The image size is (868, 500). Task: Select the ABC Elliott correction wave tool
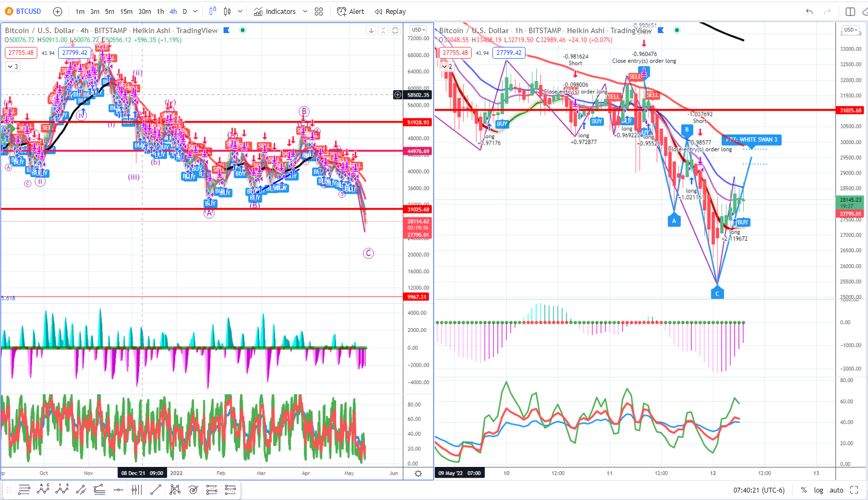[43, 489]
